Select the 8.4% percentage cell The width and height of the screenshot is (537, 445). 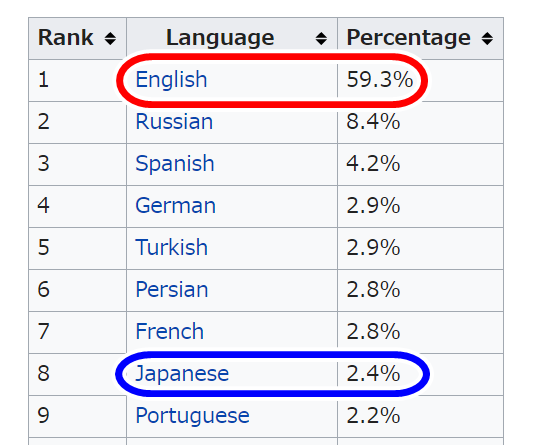coord(420,122)
